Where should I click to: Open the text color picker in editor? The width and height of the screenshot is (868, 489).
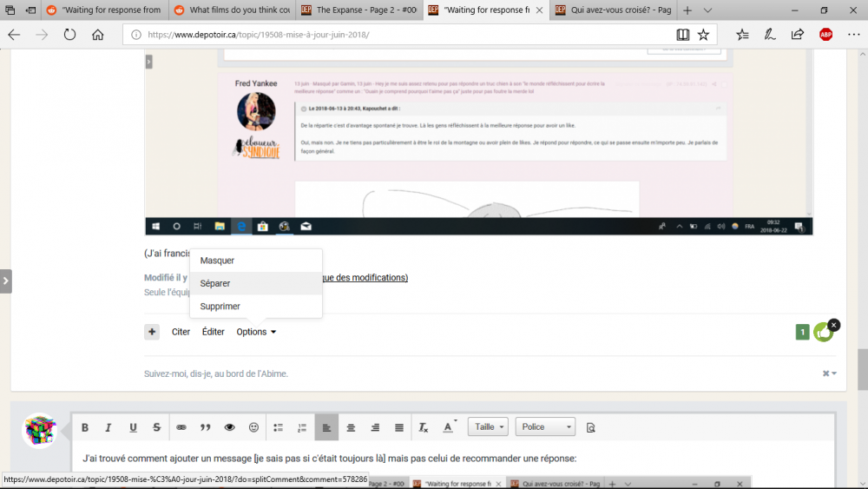pyautogui.click(x=449, y=427)
